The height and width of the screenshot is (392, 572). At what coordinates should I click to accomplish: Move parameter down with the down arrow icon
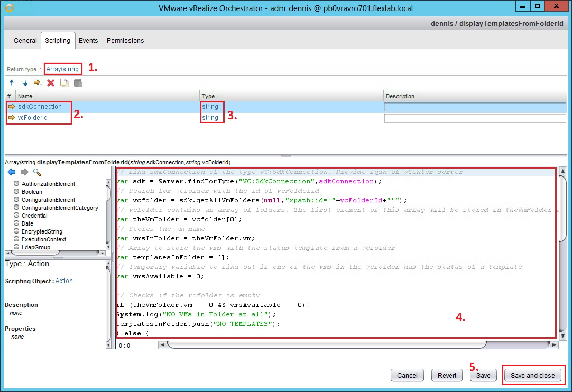pos(25,83)
